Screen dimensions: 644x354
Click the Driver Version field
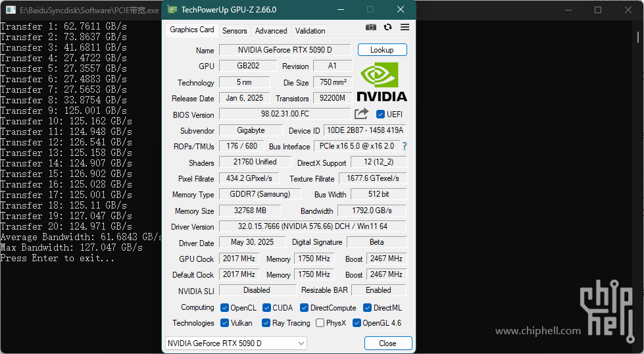pyautogui.click(x=312, y=226)
